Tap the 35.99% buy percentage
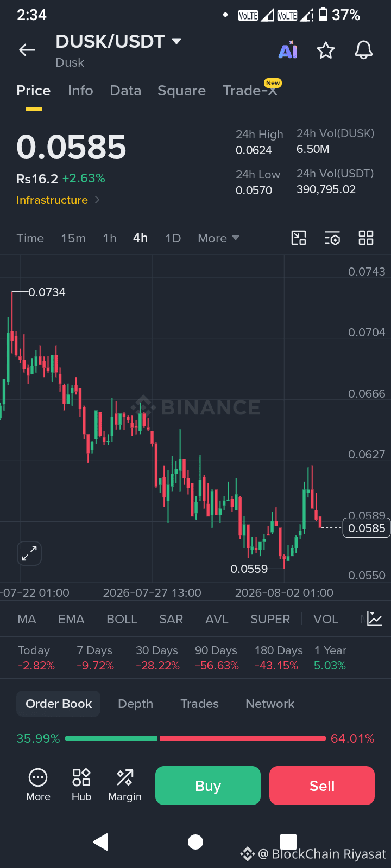The height and width of the screenshot is (868, 391). (x=38, y=738)
